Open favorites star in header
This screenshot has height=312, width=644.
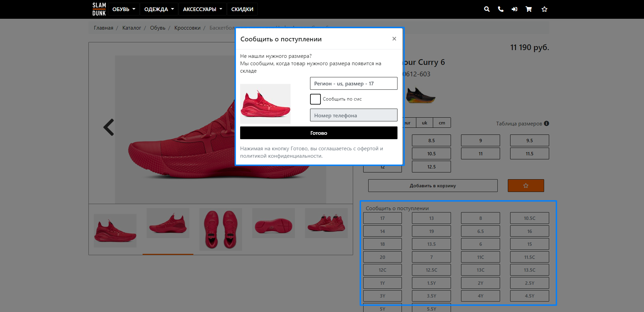pyautogui.click(x=544, y=9)
